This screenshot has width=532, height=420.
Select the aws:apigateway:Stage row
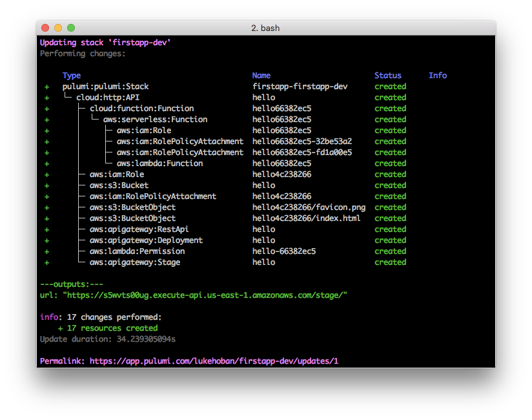click(x=134, y=262)
